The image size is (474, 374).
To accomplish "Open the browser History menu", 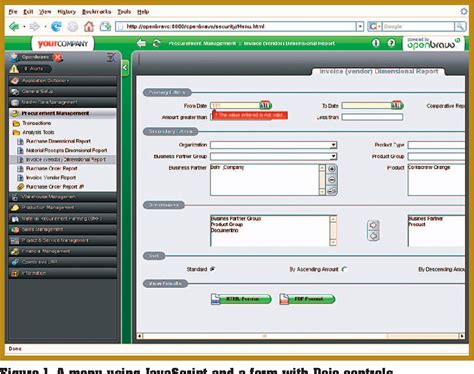I will 67,12.
